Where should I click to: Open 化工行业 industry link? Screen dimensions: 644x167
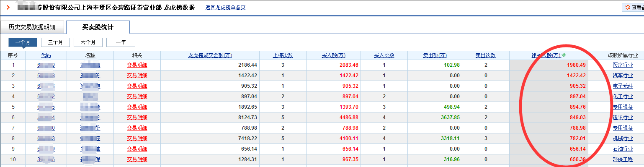pos(623,97)
